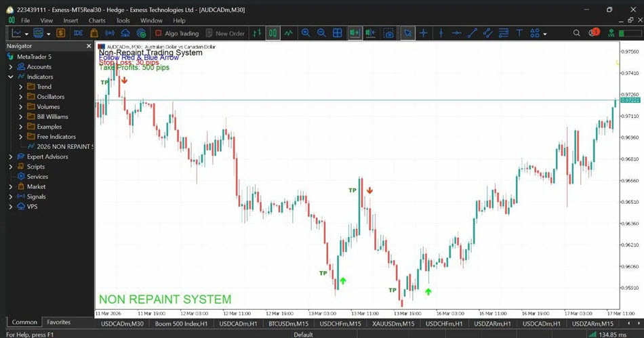Launch the MetaEditor IDE icon

(78, 33)
